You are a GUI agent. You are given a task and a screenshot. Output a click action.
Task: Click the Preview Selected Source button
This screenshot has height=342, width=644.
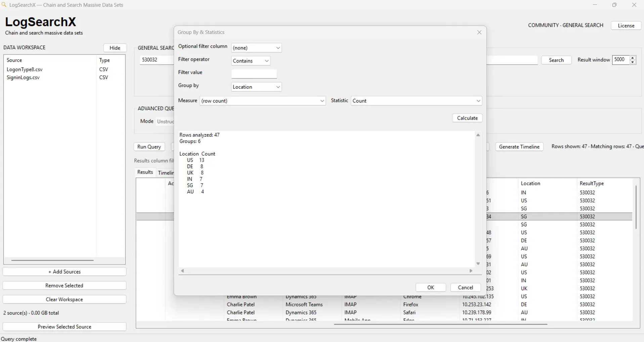(x=65, y=327)
